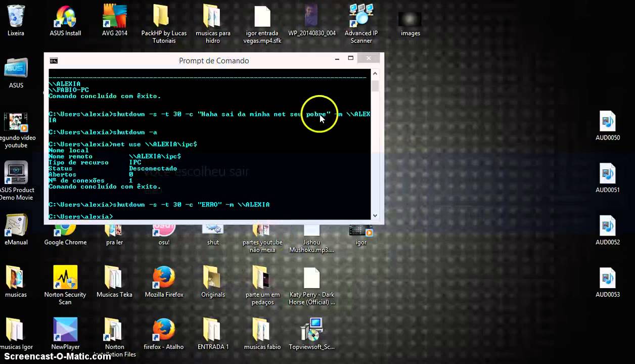Maximize the Prompt de Comando window
635x364 pixels.
click(x=350, y=59)
